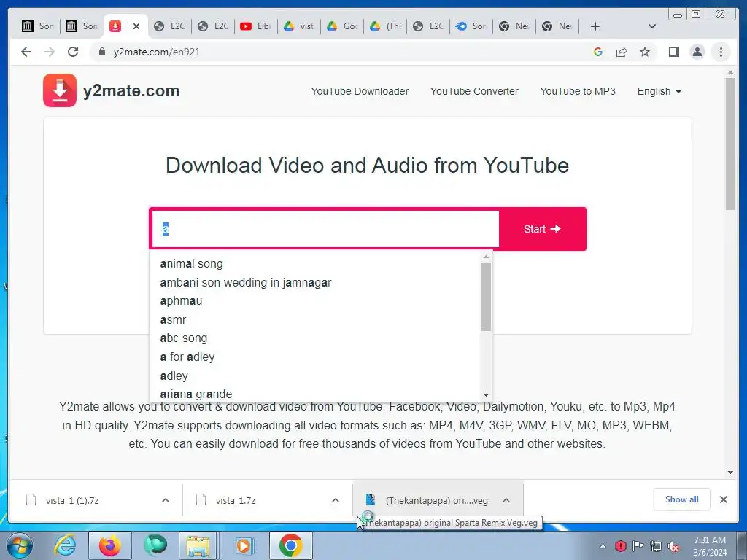Open a new tab with the plus icon
The image size is (747, 560).
595,26
